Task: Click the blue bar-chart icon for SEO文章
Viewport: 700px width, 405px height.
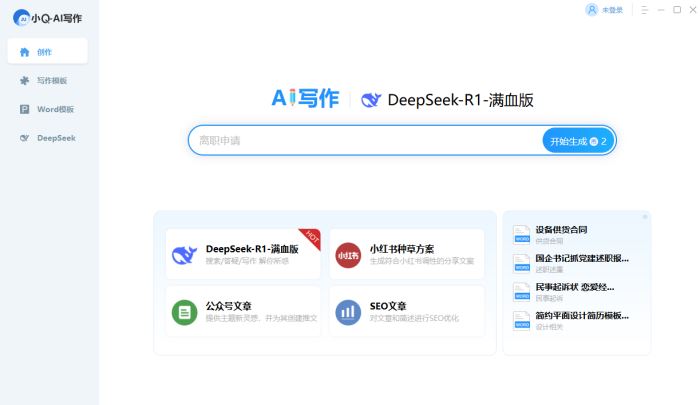Action: (x=348, y=312)
